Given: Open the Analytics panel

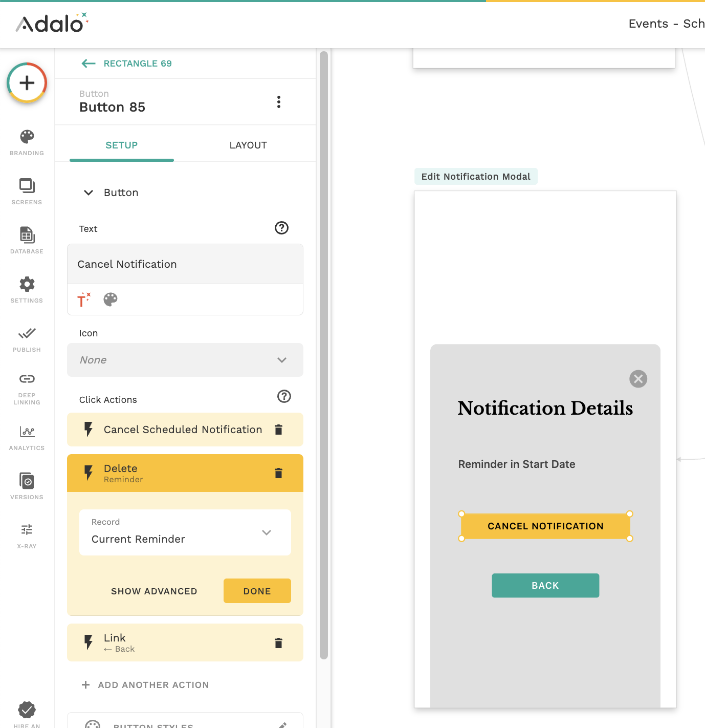Looking at the screenshot, I should (x=27, y=437).
